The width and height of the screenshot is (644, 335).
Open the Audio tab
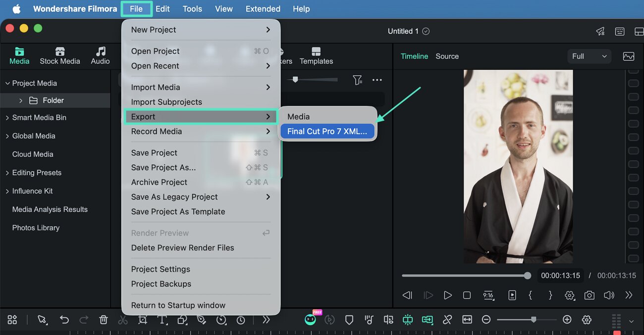coord(100,56)
